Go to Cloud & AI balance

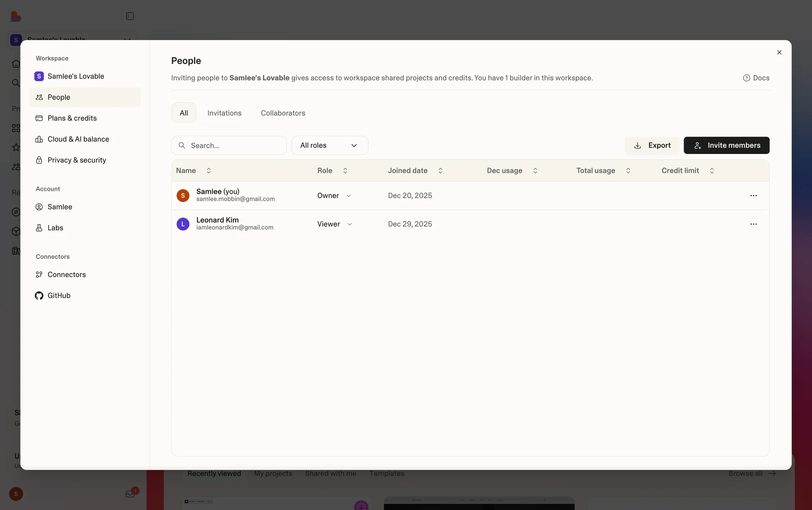(x=78, y=139)
